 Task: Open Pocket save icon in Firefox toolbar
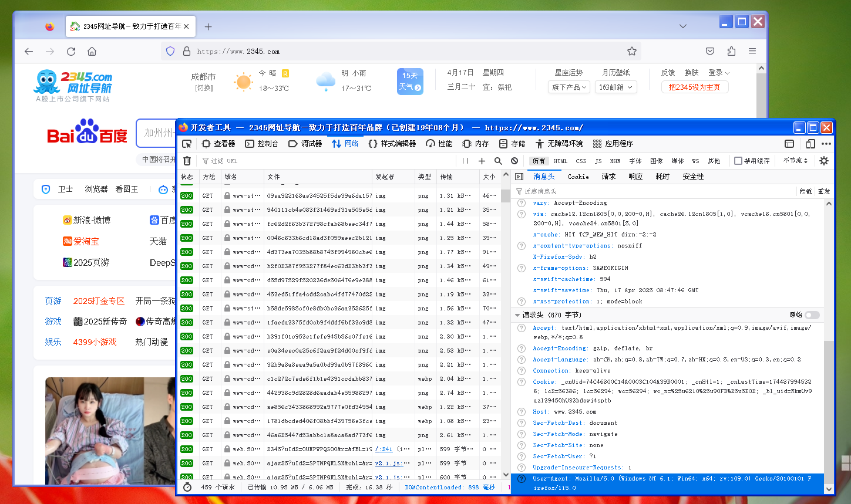[x=710, y=51]
